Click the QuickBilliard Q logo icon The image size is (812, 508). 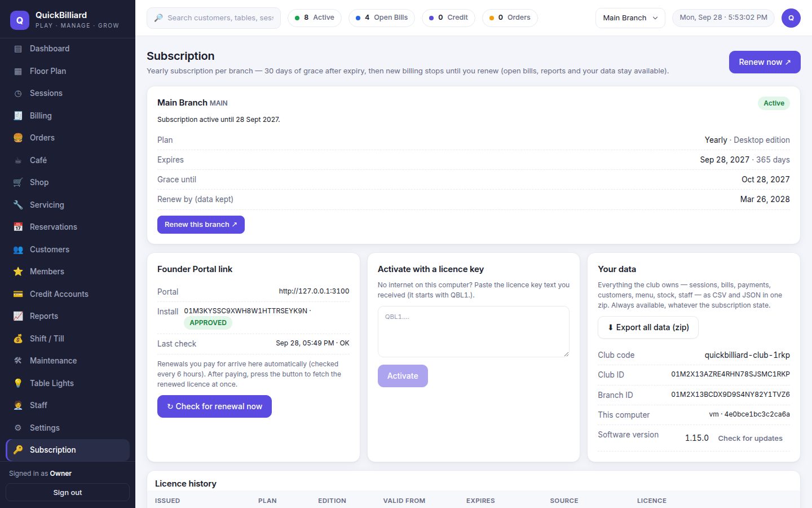[20, 20]
